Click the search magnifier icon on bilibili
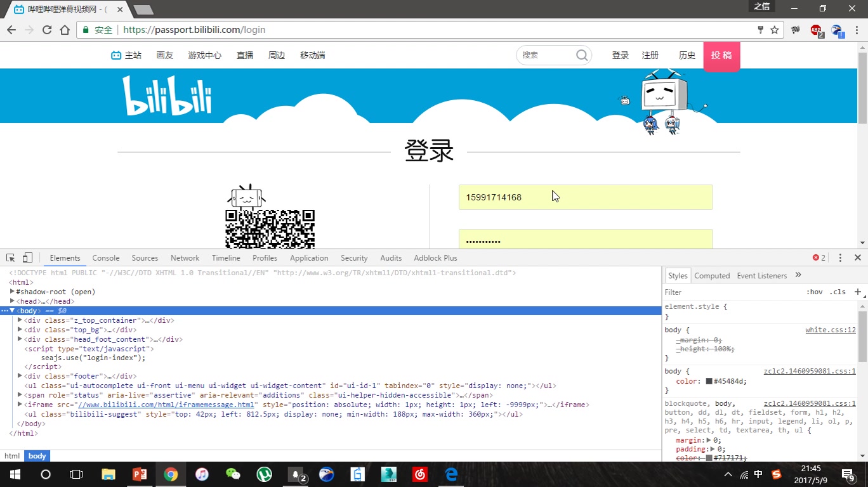 pos(582,55)
